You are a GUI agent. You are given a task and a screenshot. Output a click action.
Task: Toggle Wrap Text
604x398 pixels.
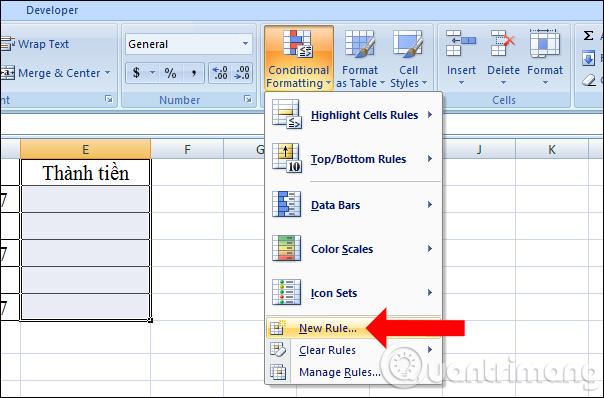point(35,44)
